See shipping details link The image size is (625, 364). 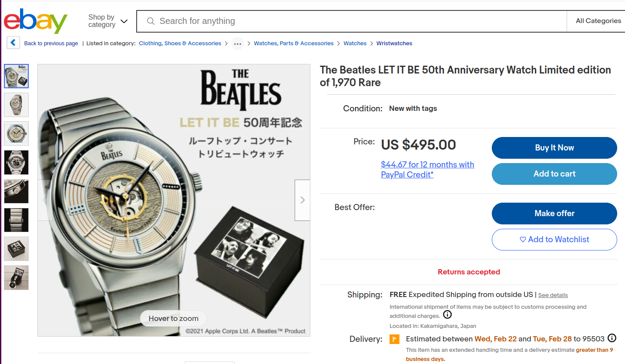(x=553, y=295)
